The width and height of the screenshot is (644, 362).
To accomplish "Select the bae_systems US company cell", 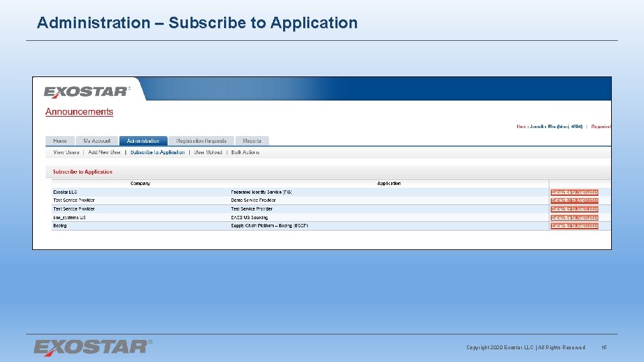I will click(x=69, y=217).
